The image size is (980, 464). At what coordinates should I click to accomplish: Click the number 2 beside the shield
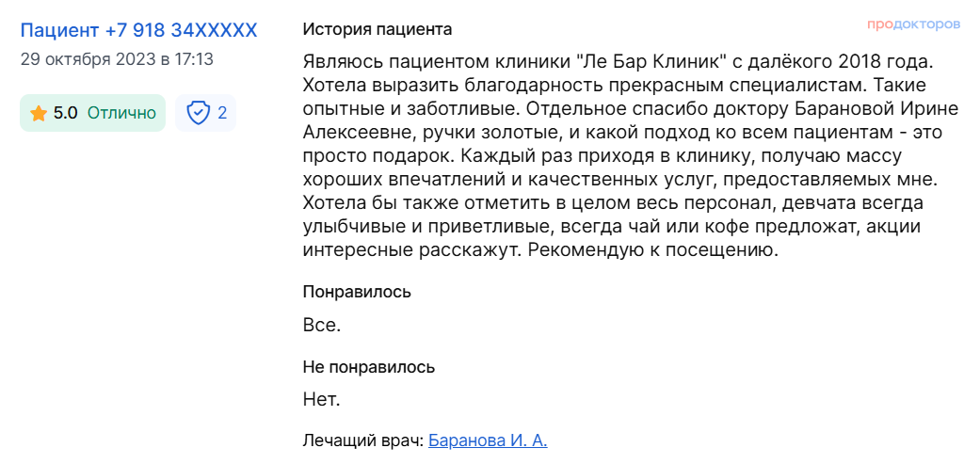tap(222, 114)
